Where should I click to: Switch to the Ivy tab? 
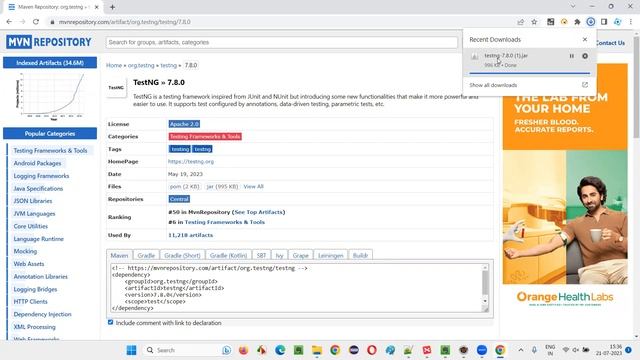click(x=279, y=255)
